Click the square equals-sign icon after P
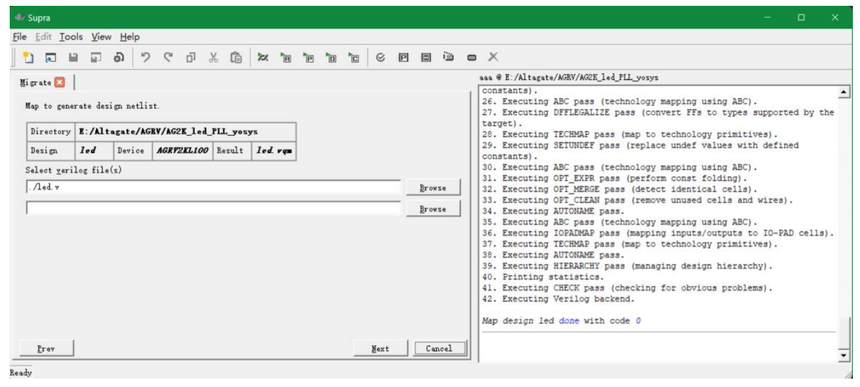Image resolution: width=860 pixels, height=387 pixels. coord(426,57)
